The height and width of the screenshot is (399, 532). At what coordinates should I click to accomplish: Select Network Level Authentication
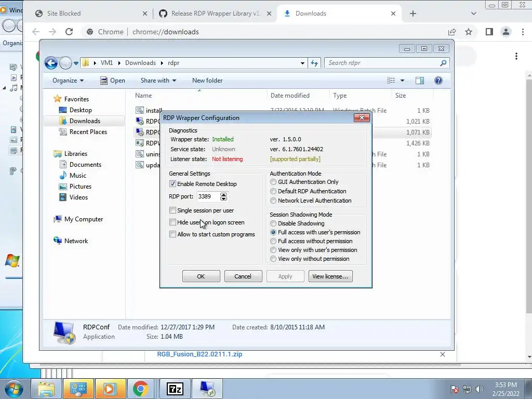pos(273,201)
